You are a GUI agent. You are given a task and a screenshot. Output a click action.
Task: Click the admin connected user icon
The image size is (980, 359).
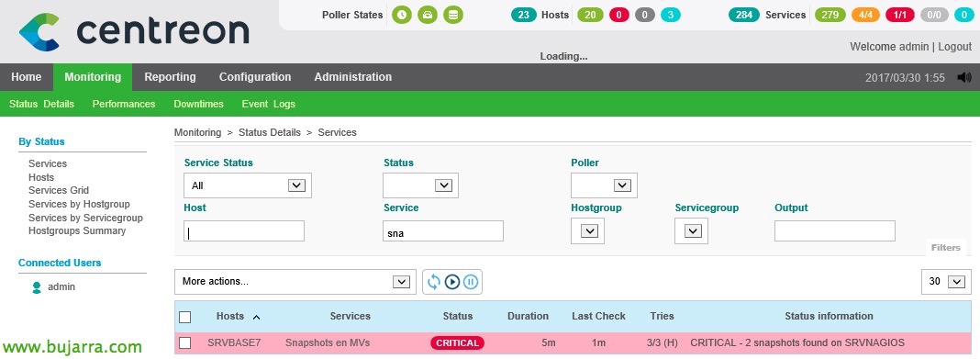click(37, 287)
